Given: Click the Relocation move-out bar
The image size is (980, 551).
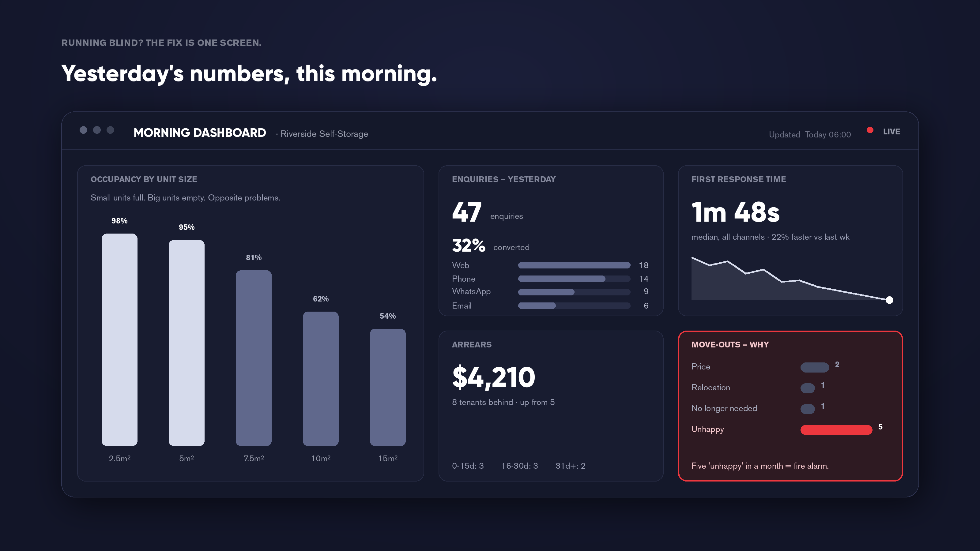Looking at the screenshot, I should tap(807, 388).
